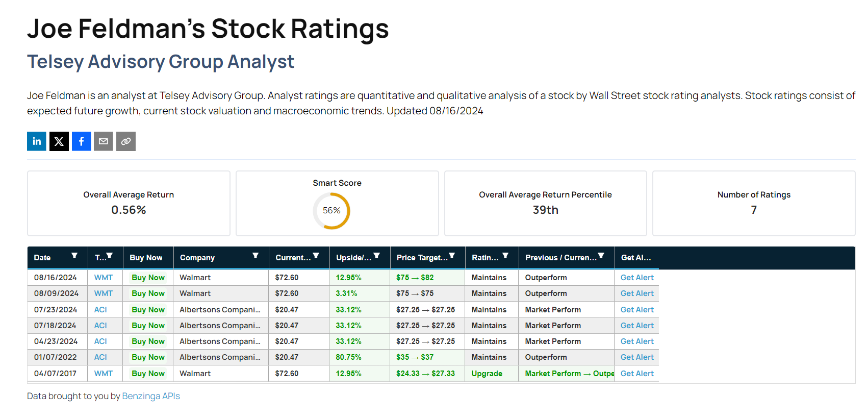Sort by Date column header
868x419 pixels.
point(42,258)
